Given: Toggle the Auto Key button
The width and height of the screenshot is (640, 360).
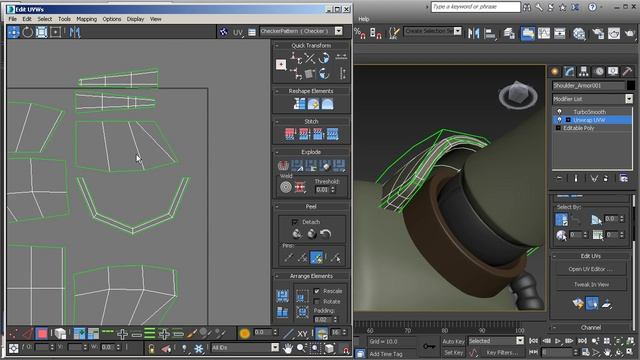Looking at the screenshot, I should coord(453,341).
